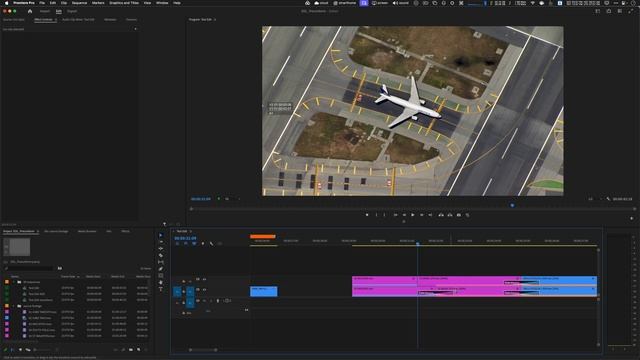
Task: Sort by the Frame Rate column header
Action: [x=69, y=276]
